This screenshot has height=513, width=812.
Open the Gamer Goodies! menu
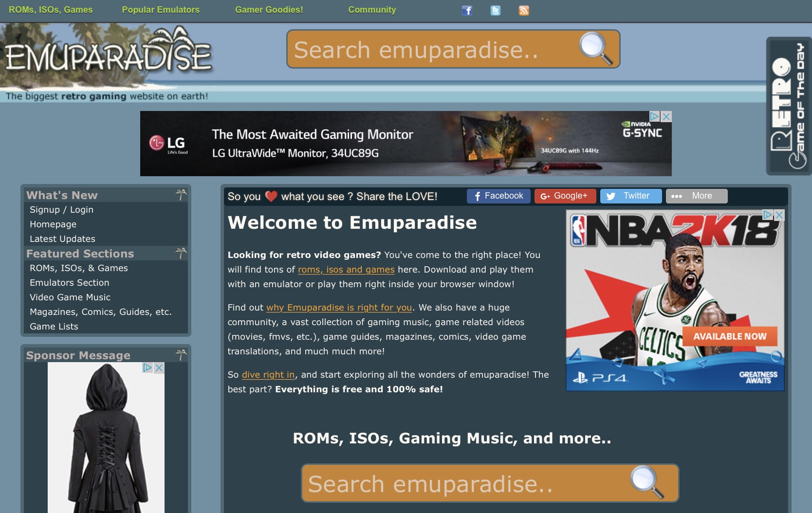(x=269, y=10)
